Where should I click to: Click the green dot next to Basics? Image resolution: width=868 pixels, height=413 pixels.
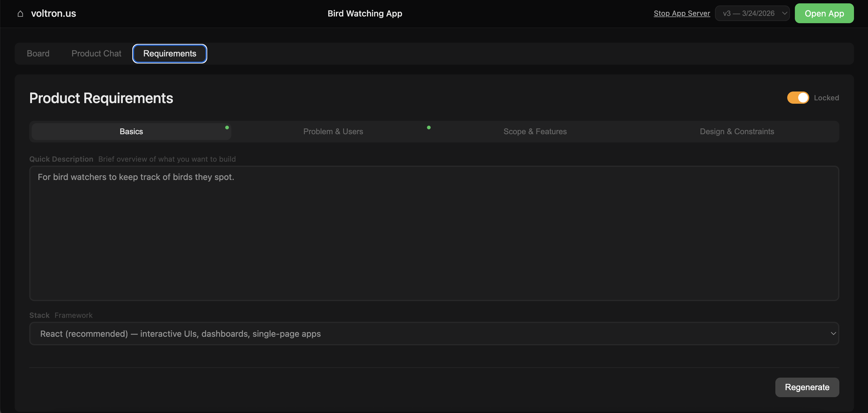[227, 127]
